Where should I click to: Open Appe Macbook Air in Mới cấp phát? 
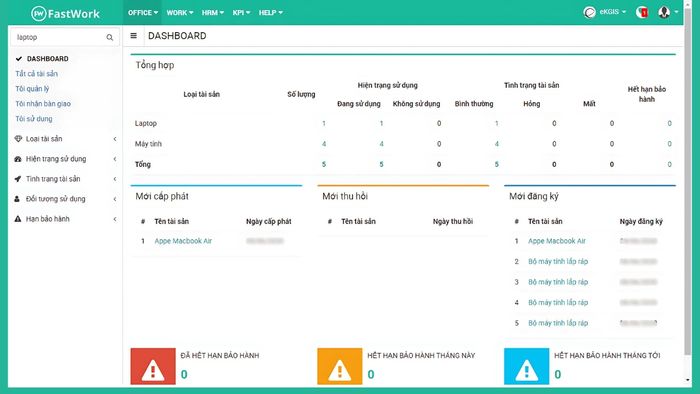coord(183,241)
